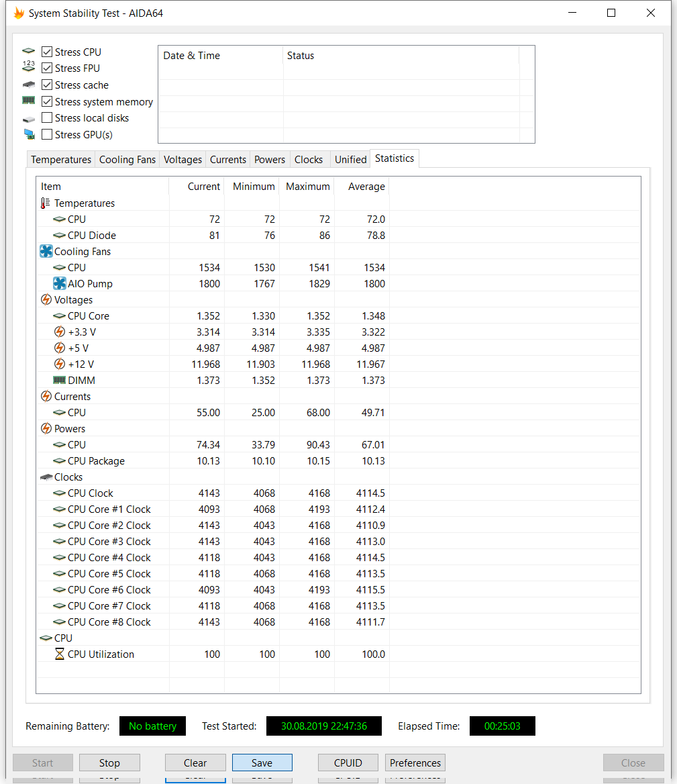Uncheck the Stress CPU checkbox
This screenshot has height=784, width=677.
point(47,52)
